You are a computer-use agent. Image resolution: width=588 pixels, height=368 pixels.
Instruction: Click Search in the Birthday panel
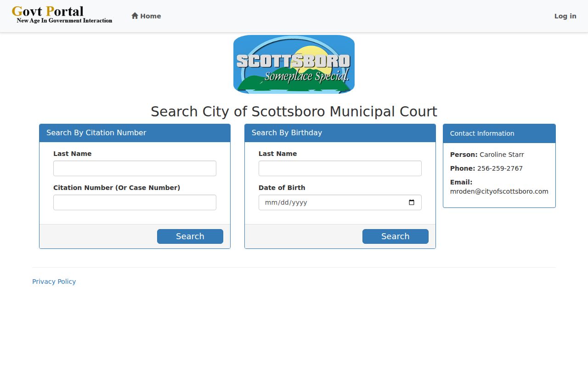(x=396, y=236)
